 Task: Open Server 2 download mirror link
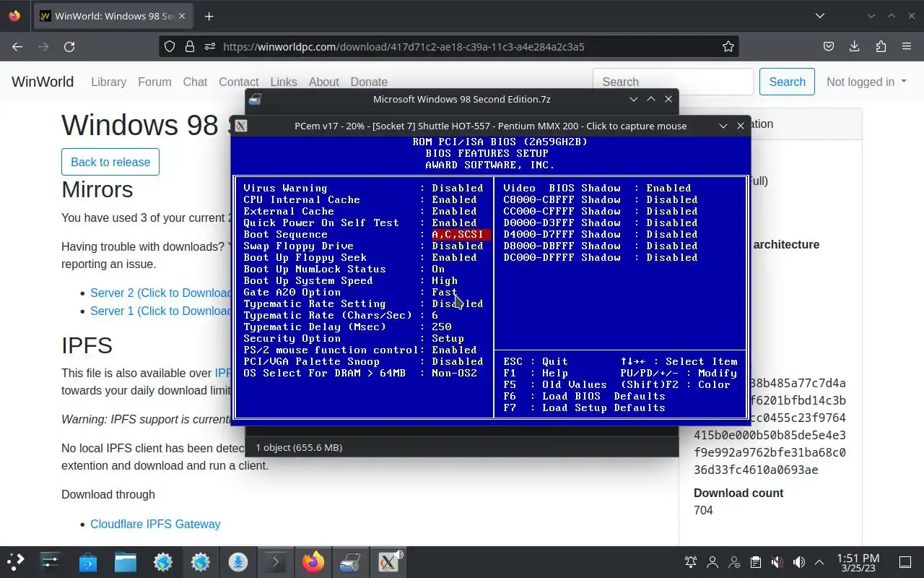(160, 293)
